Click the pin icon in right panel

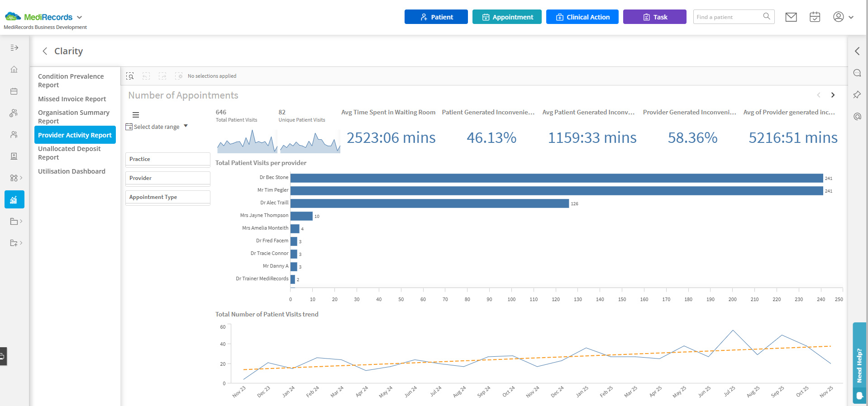pos(857,95)
